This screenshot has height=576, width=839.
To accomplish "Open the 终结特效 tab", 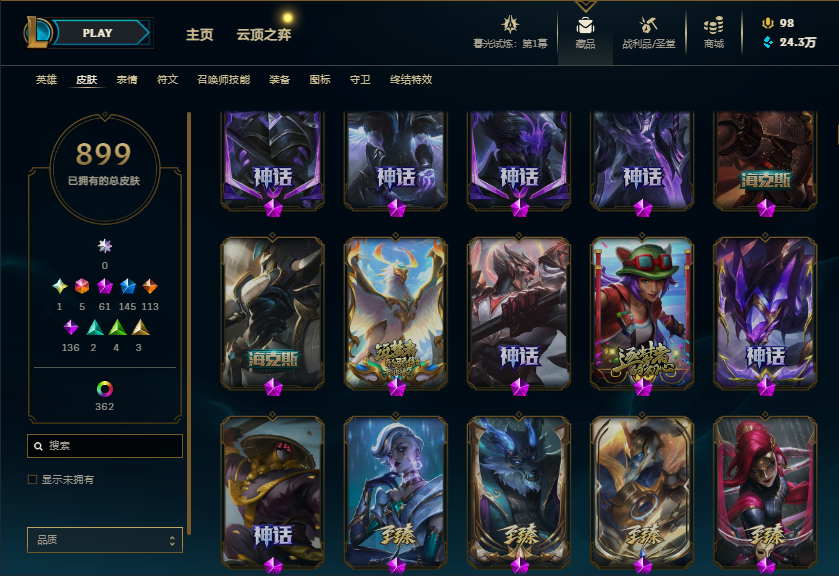I will [410, 79].
